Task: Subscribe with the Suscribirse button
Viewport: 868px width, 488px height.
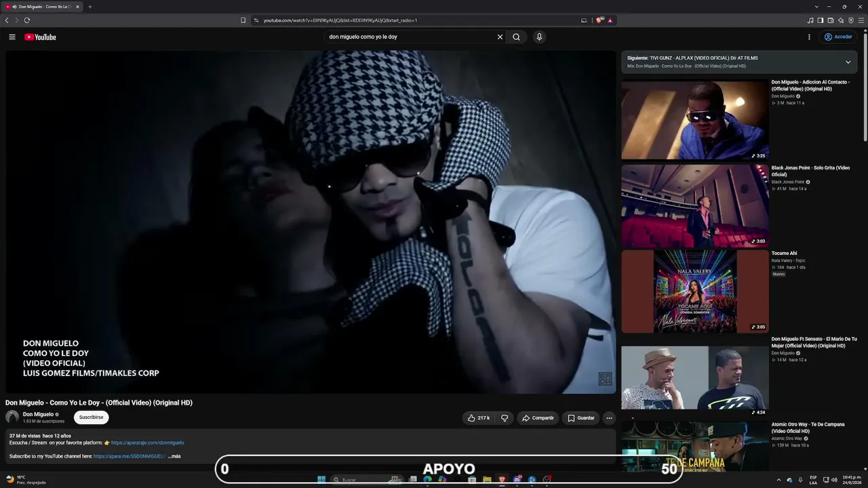Action: pos(91,418)
